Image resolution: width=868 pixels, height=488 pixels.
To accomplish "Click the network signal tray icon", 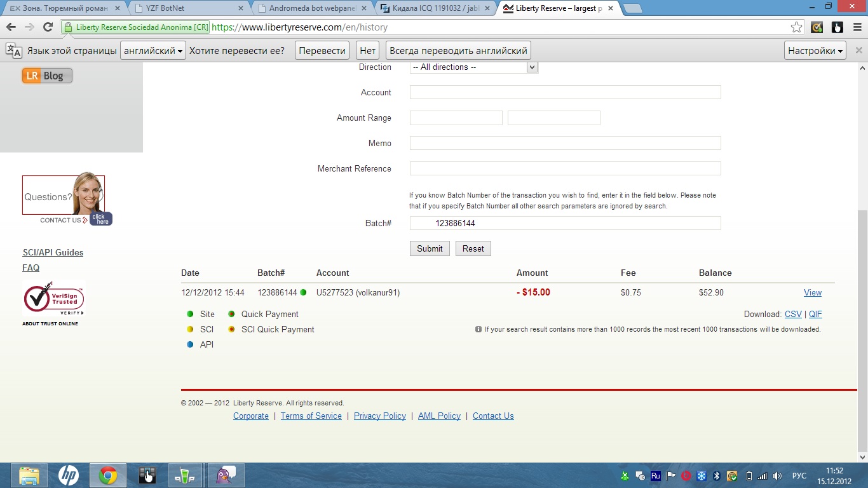I will point(763,476).
